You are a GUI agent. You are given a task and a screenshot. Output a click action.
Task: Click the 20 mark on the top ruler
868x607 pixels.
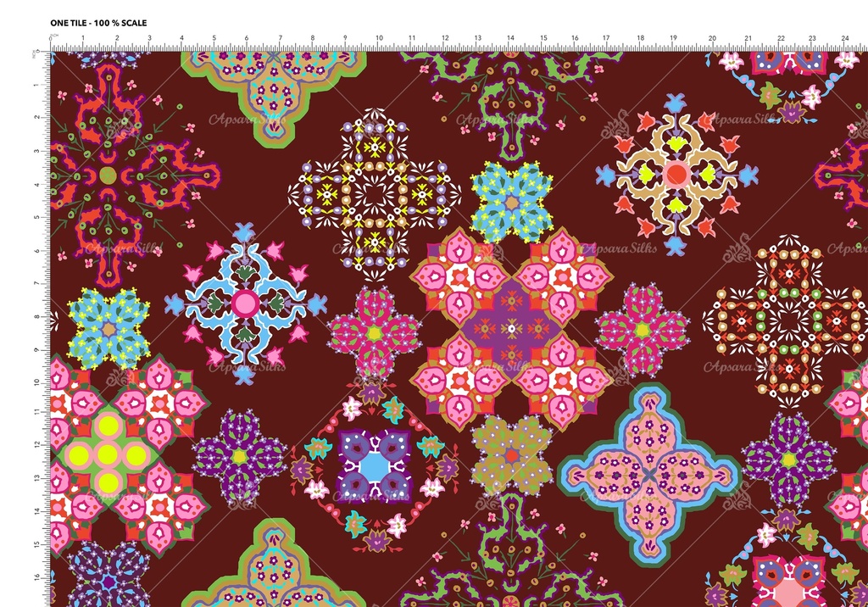point(712,39)
